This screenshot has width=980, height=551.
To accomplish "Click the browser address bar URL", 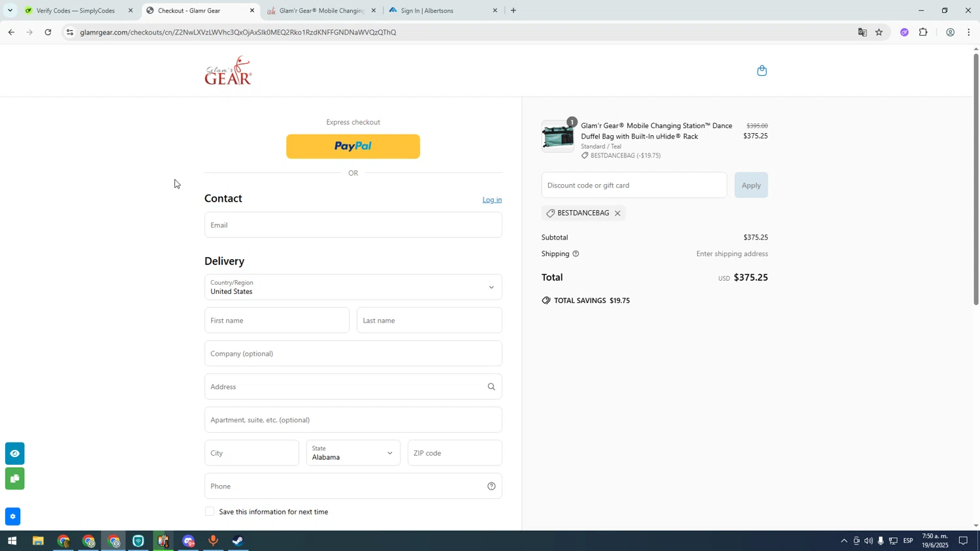I will (x=238, y=32).
